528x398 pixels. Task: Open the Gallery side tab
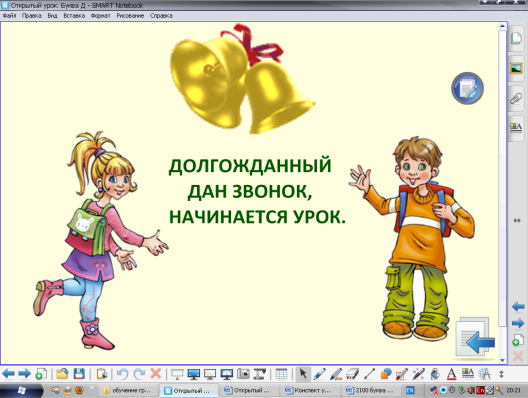[x=516, y=68]
